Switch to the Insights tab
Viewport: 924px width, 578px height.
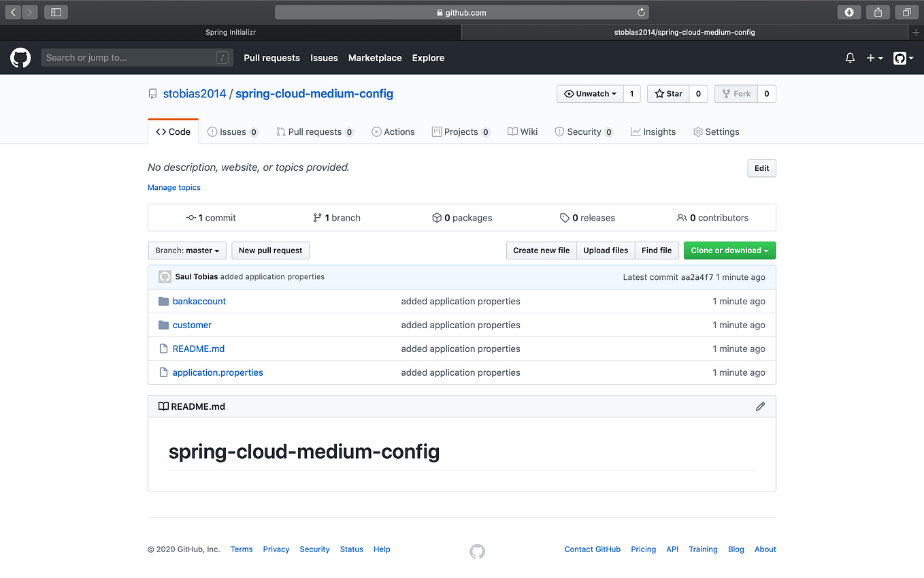(x=653, y=131)
